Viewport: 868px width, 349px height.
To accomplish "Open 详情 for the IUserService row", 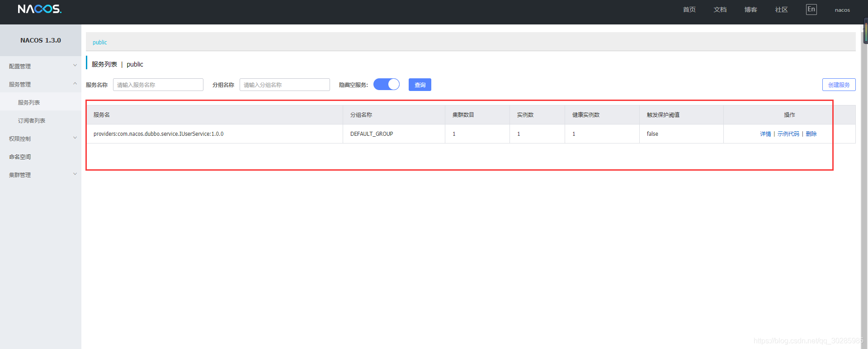I will 765,134.
